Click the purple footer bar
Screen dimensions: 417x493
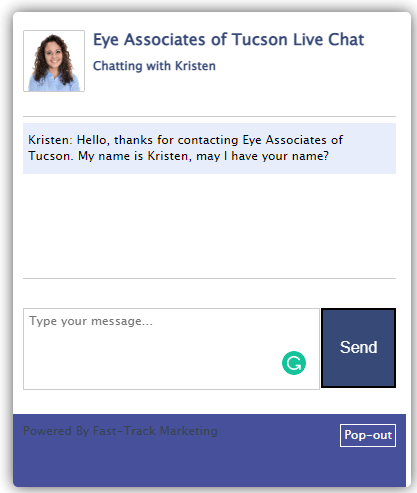[209, 450]
